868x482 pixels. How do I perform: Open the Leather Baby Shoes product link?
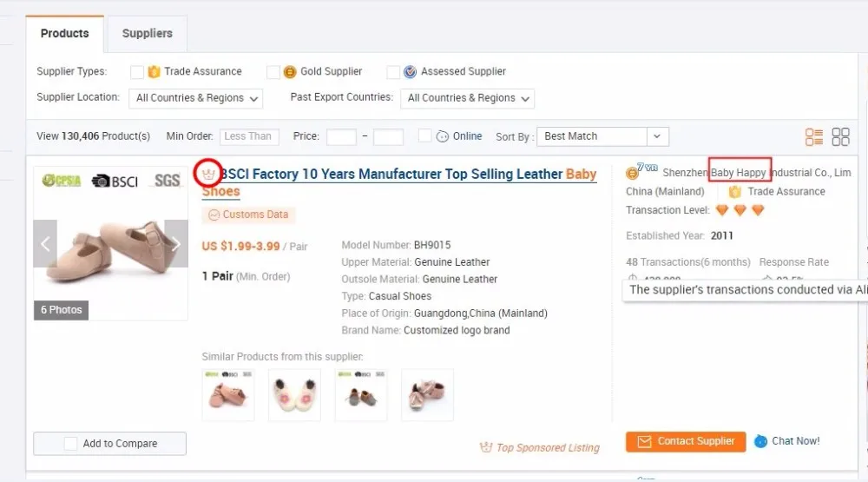click(x=399, y=182)
